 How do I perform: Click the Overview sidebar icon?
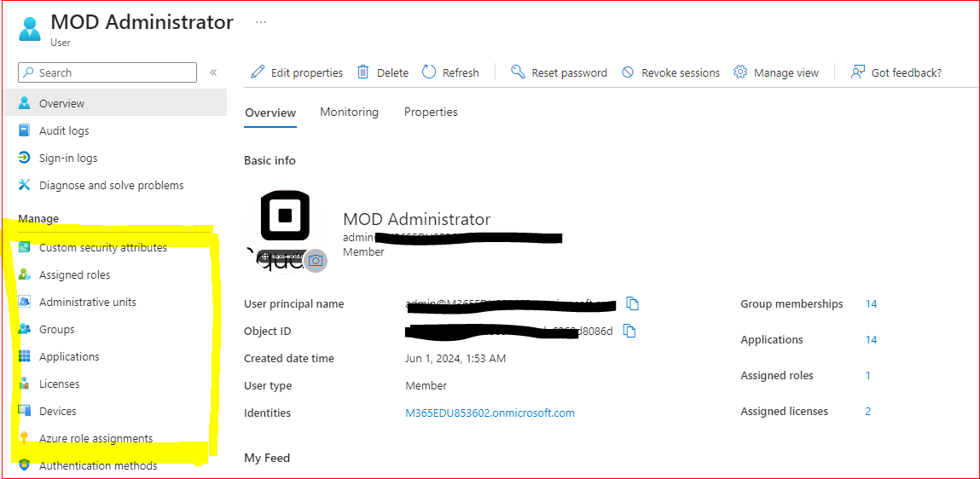(x=25, y=103)
